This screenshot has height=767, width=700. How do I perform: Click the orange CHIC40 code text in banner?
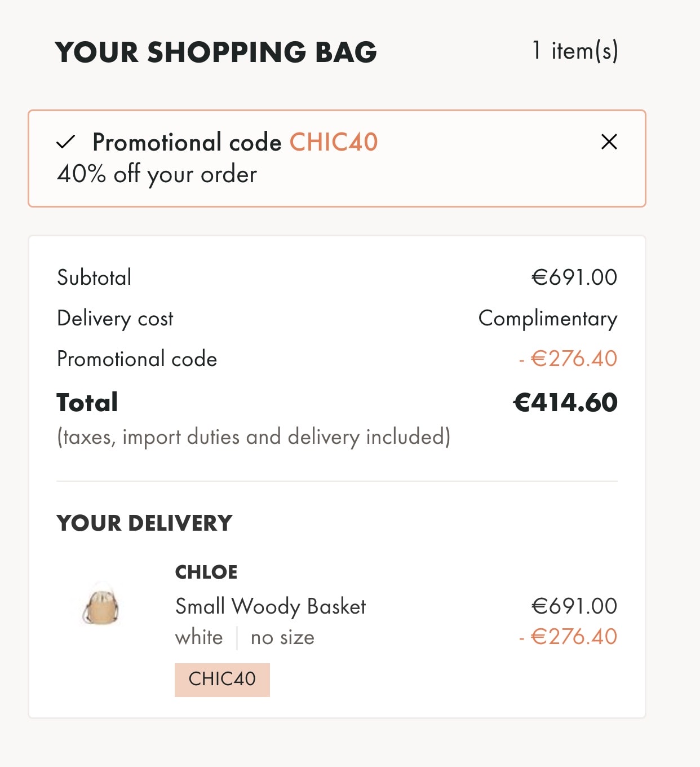click(x=334, y=142)
